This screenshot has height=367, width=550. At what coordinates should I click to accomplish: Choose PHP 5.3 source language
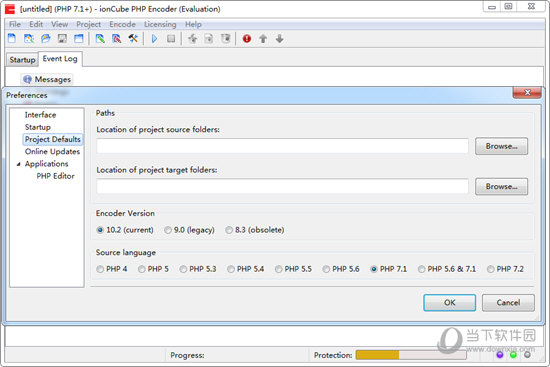point(198,269)
